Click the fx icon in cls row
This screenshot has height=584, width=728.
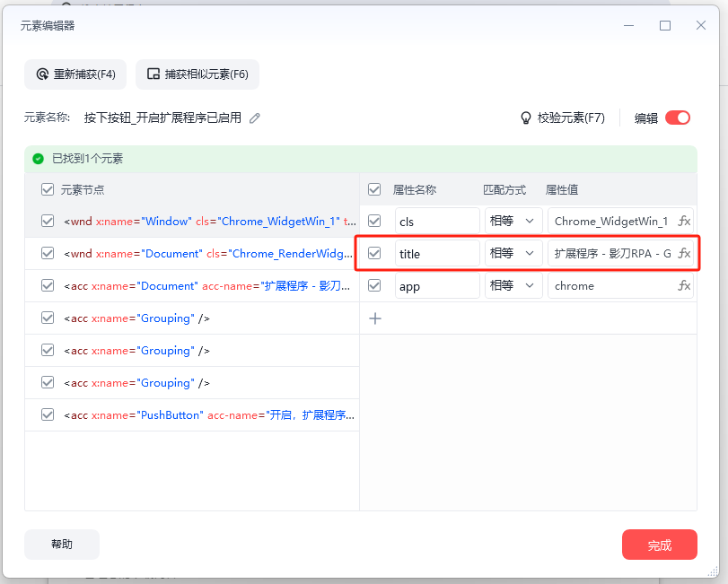(684, 221)
